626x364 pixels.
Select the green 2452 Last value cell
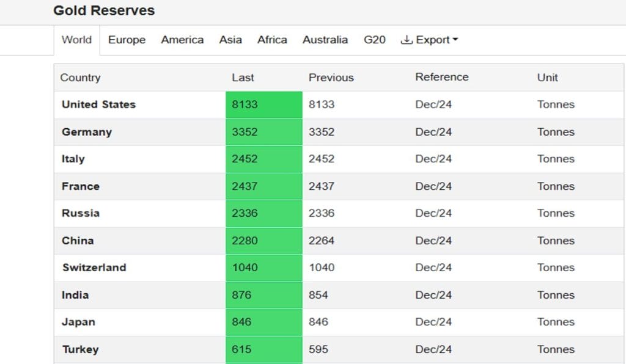click(264, 159)
